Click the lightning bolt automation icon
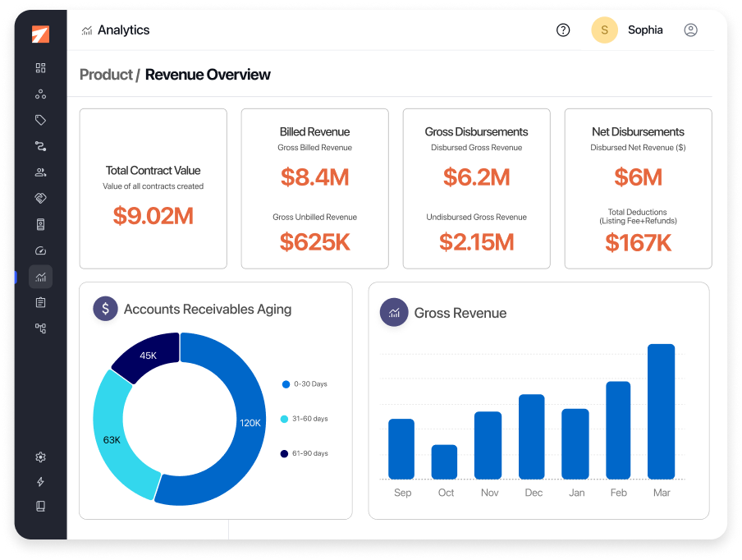The width and height of the screenshot is (742, 560). click(40, 482)
